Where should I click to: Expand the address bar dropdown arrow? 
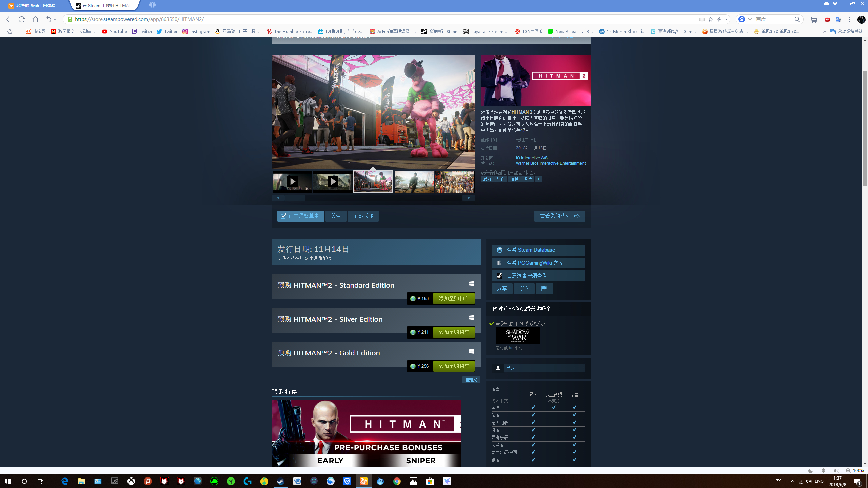[x=727, y=19]
